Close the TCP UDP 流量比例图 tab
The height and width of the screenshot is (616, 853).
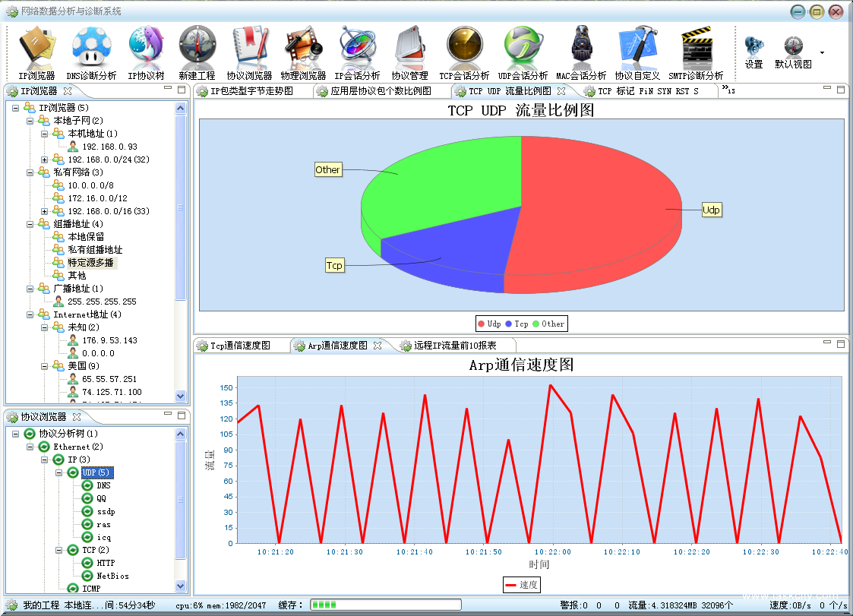(x=561, y=91)
